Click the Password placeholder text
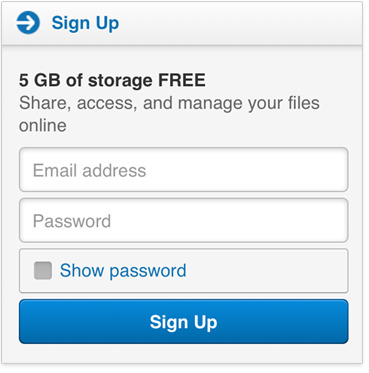This screenshot has width=369, height=373. (x=72, y=221)
